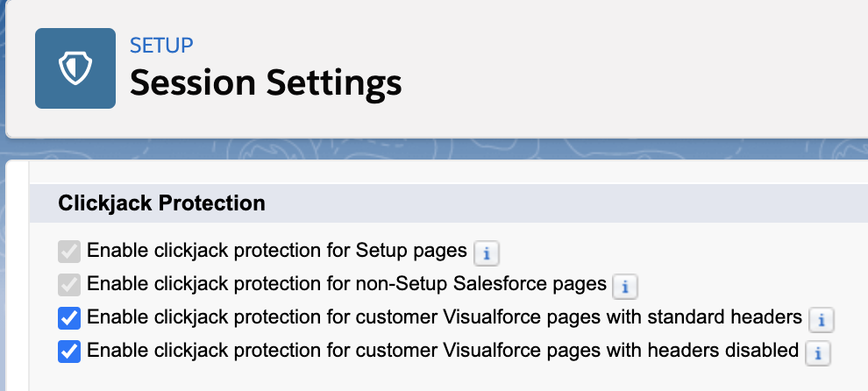Click the SETUP breadcrumb label
Screen dimensions: 868x391
tap(161, 45)
